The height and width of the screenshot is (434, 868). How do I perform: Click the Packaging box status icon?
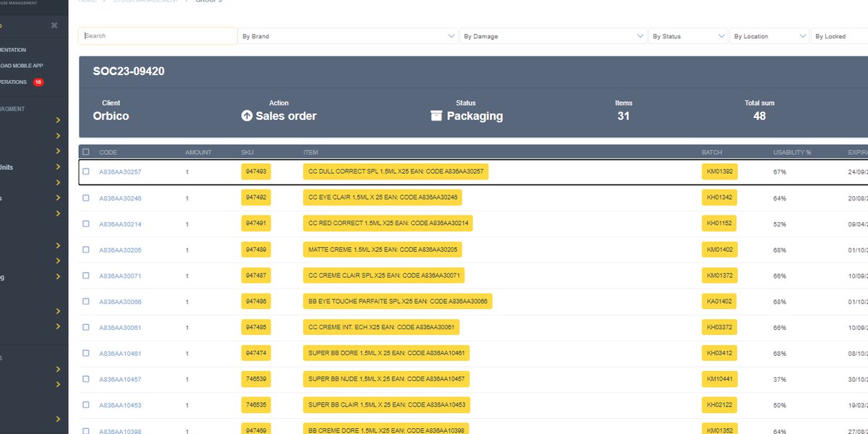(436, 116)
